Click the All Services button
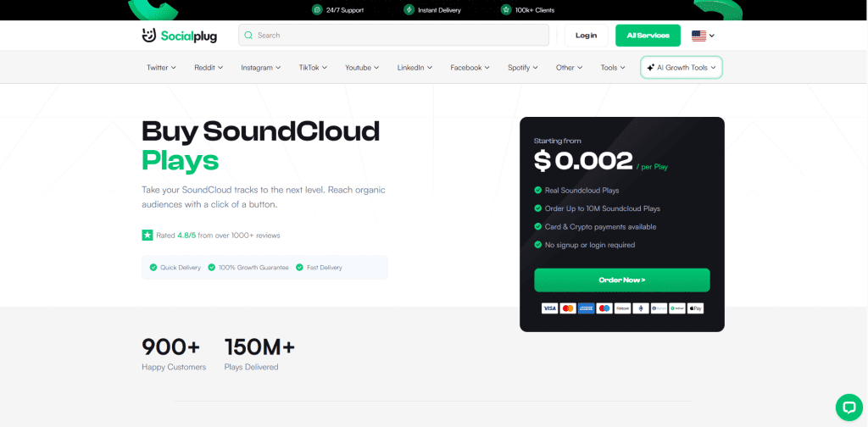 click(x=648, y=36)
